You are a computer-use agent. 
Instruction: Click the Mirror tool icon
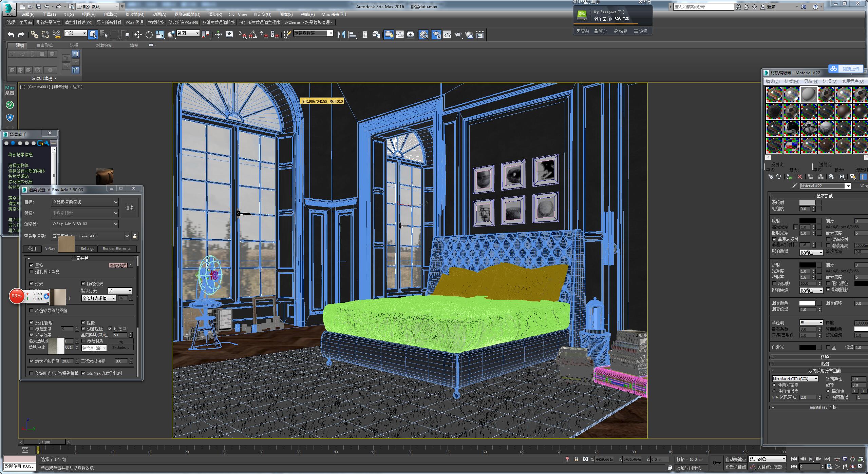coord(341,34)
